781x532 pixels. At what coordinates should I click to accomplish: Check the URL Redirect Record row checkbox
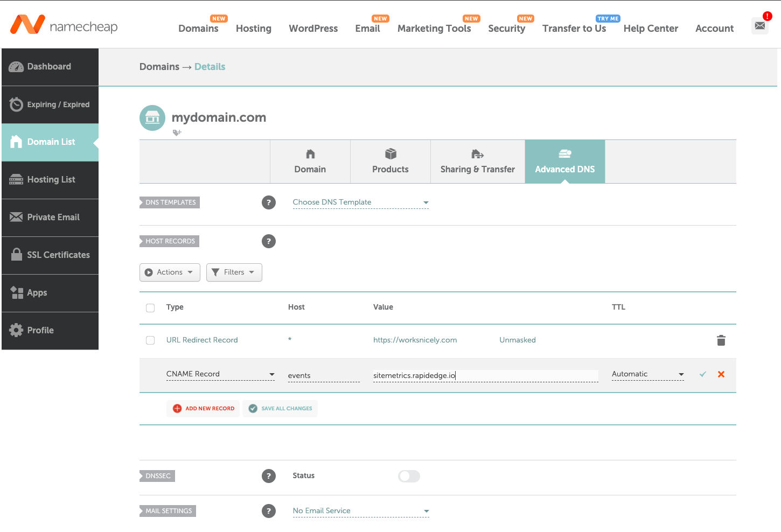[150, 340]
